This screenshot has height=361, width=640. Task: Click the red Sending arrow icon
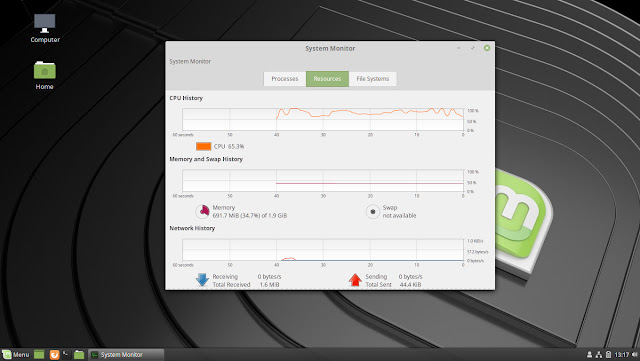(355, 280)
